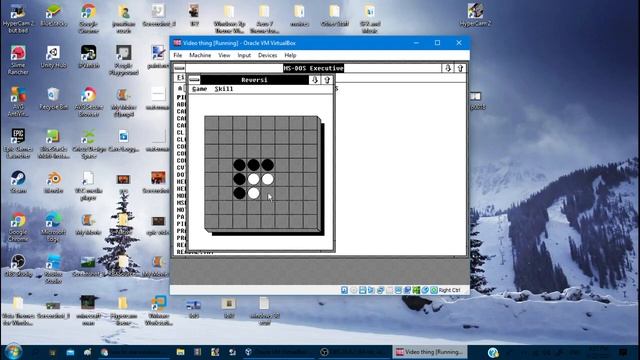Open the Skill menu in Reversi
Viewport: 640px width, 360px height.
point(224,89)
